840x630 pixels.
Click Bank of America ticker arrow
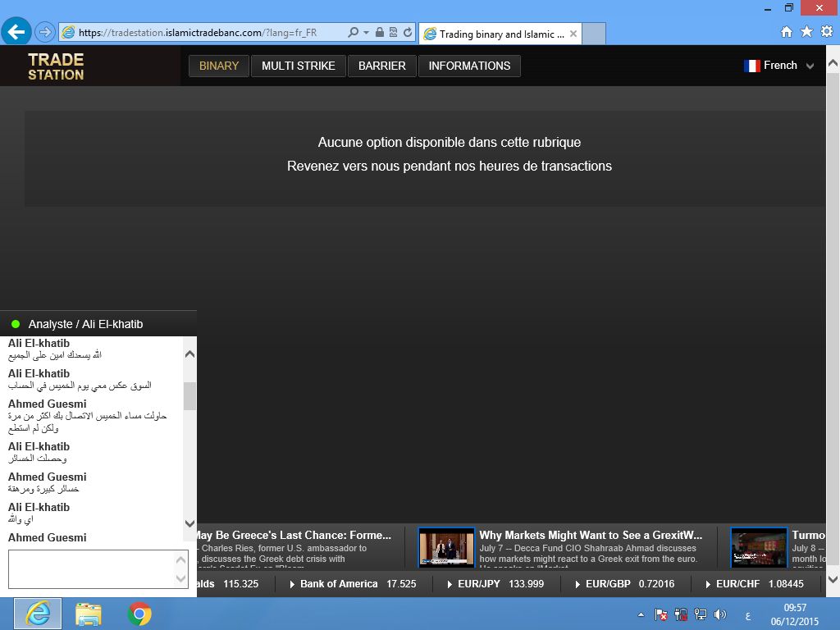tap(292, 584)
